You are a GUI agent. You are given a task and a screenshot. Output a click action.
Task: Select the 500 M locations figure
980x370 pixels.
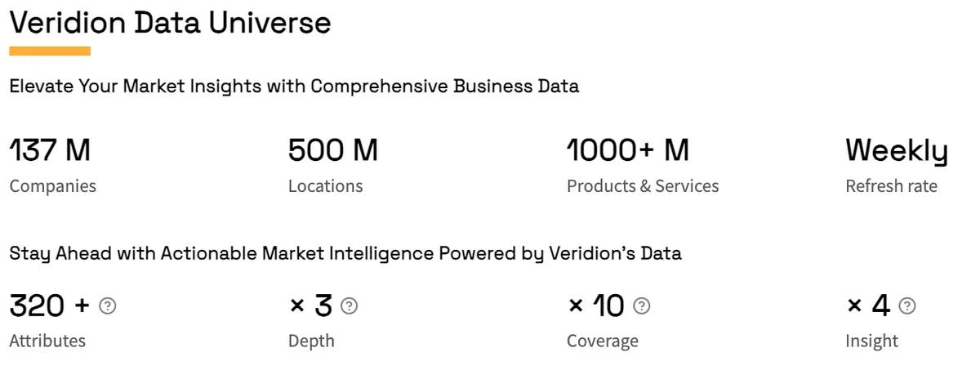tap(333, 150)
